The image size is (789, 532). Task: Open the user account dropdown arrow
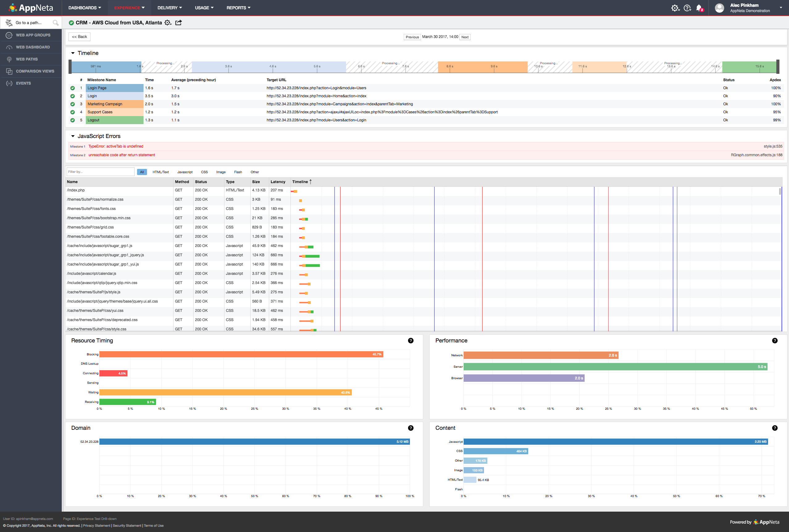pos(781,7)
